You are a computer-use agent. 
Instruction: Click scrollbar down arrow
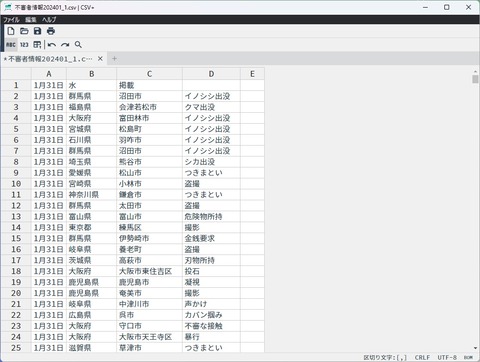pyautogui.click(x=475, y=348)
